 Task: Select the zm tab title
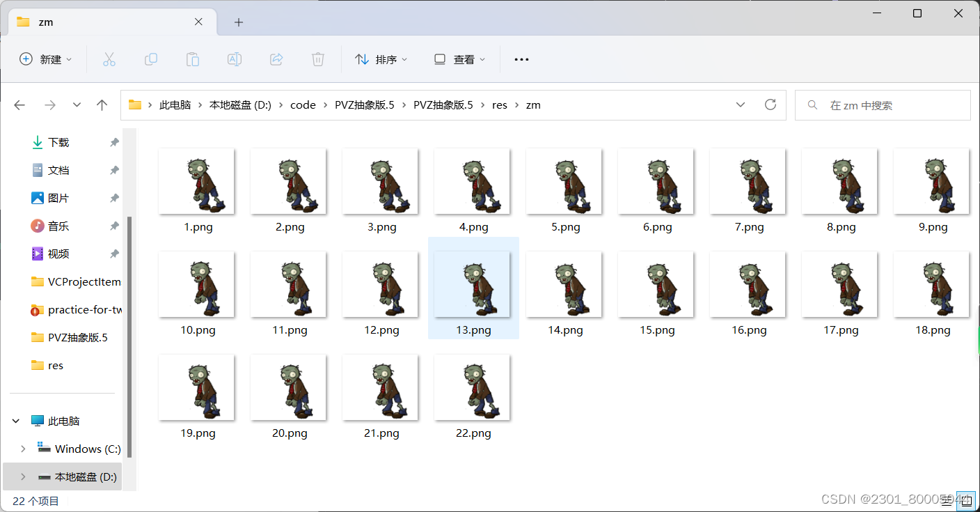click(46, 22)
